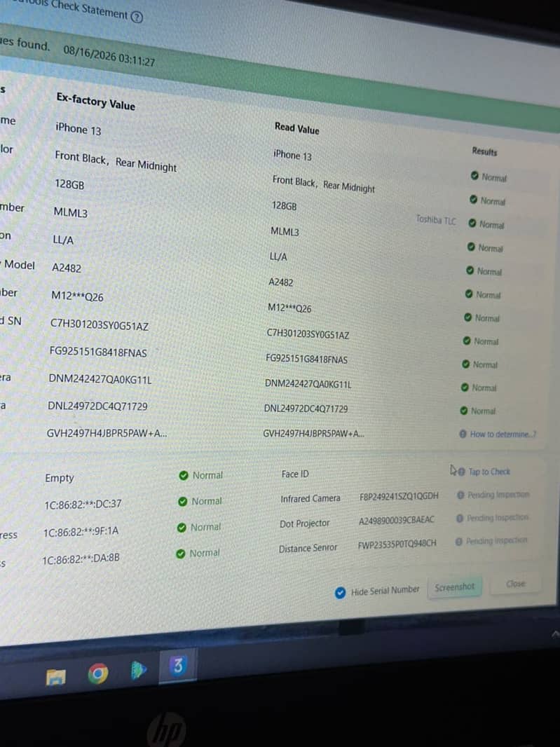
Task: Click the Normal check icon beside 1C:86:82:**:9F:1A
Action: pyautogui.click(x=182, y=528)
